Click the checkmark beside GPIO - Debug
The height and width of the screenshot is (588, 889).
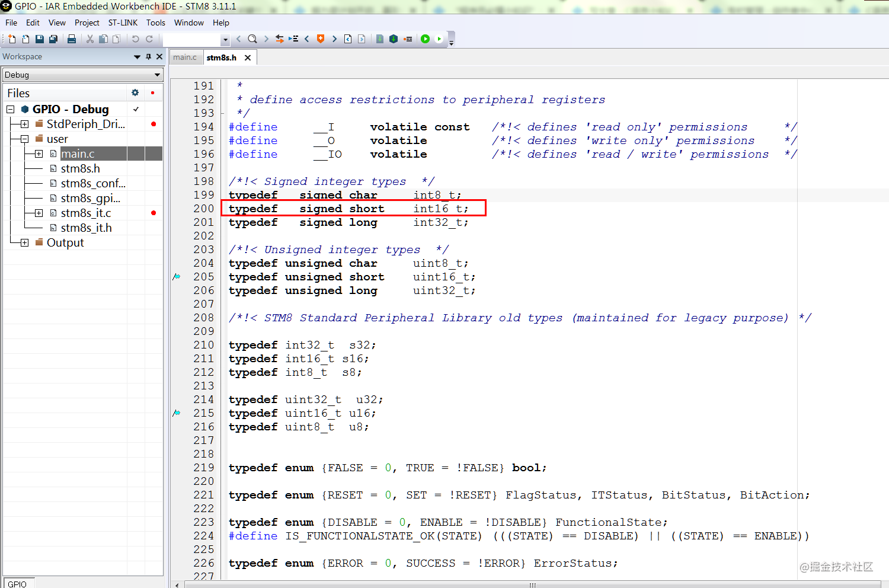pyautogui.click(x=136, y=109)
